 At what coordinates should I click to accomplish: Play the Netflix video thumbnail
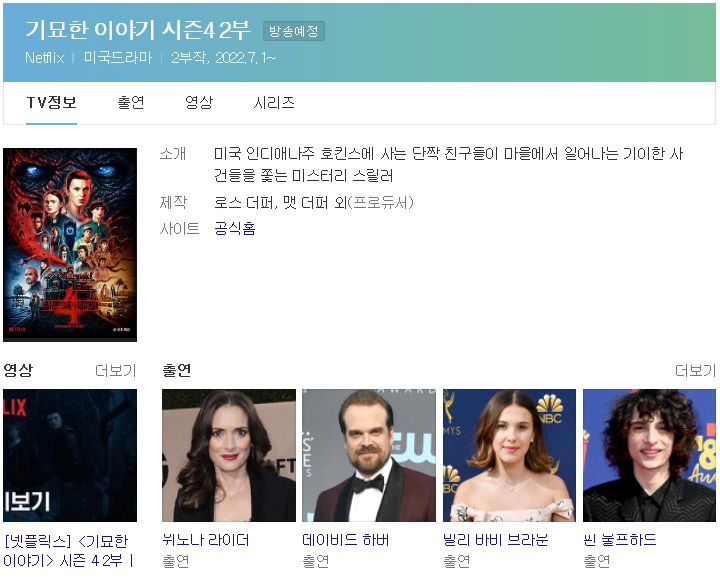(x=70, y=455)
